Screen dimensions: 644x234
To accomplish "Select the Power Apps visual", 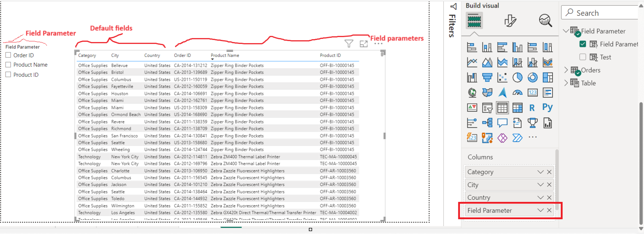I will coord(502,138).
